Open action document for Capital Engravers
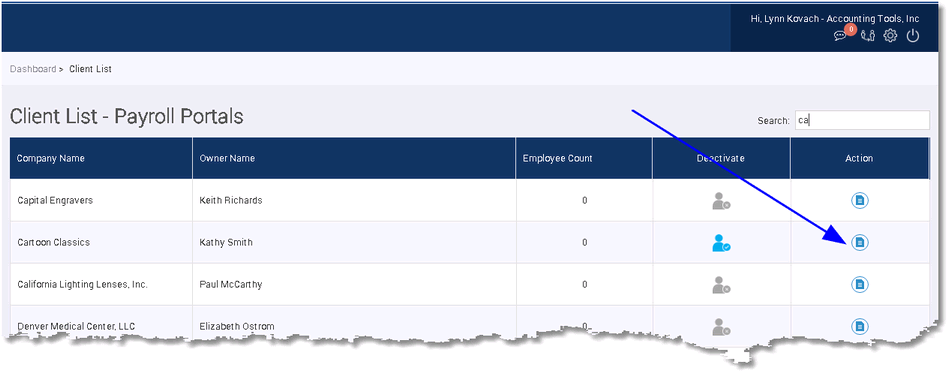949x374 pixels. point(859,200)
